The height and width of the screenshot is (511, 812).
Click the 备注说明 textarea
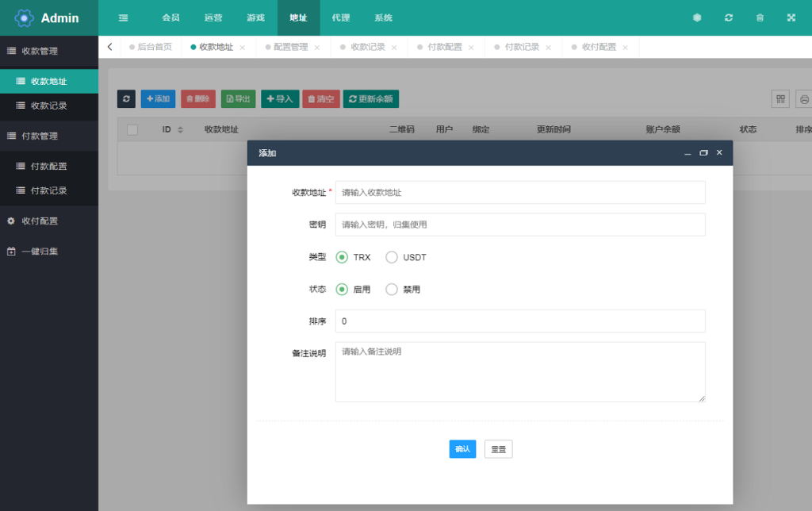(x=520, y=371)
